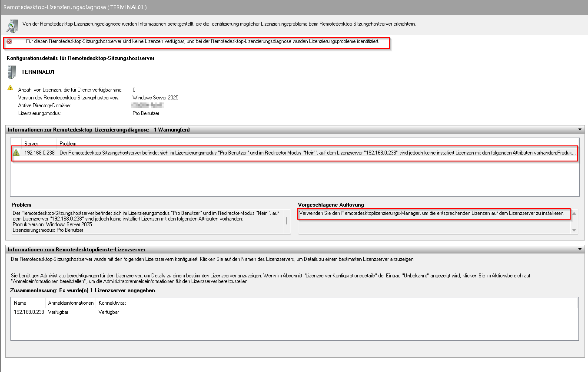The image size is (588, 372).
Task: Click scroll-down arrow in Vorgeschlagene Auflösung box
Action: (x=574, y=230)
